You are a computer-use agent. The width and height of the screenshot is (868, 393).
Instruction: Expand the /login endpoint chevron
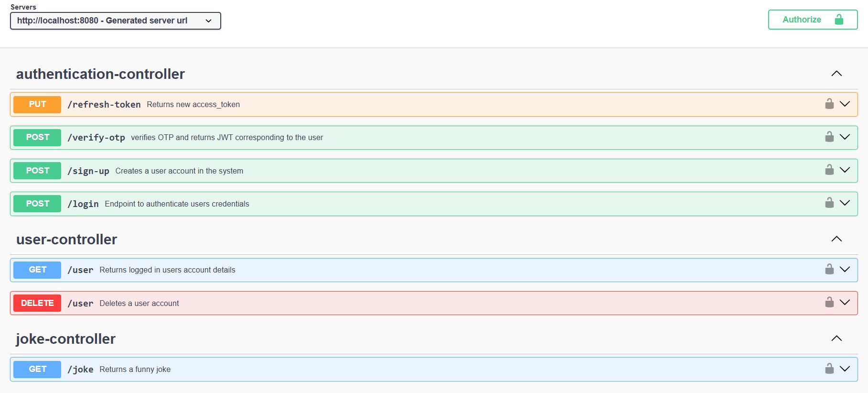click(845, 203)
